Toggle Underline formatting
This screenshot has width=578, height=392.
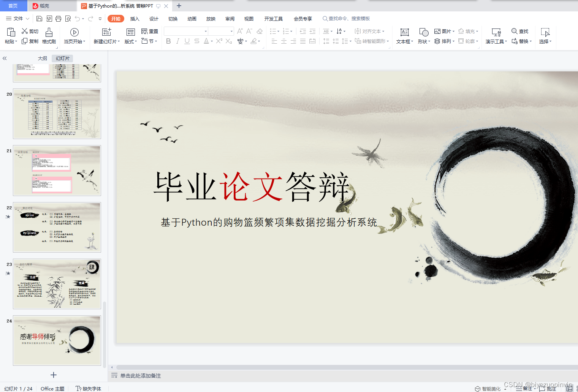pos(187,41)
